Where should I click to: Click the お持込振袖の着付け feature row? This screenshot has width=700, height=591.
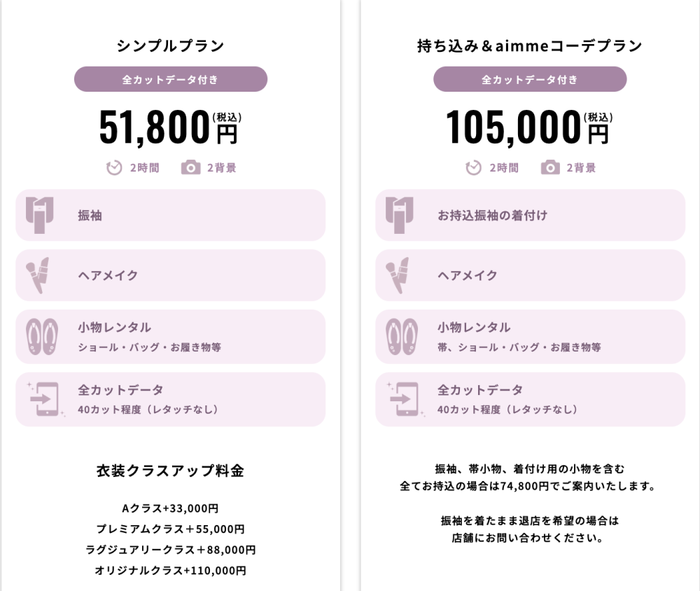[x=530, y=215]
